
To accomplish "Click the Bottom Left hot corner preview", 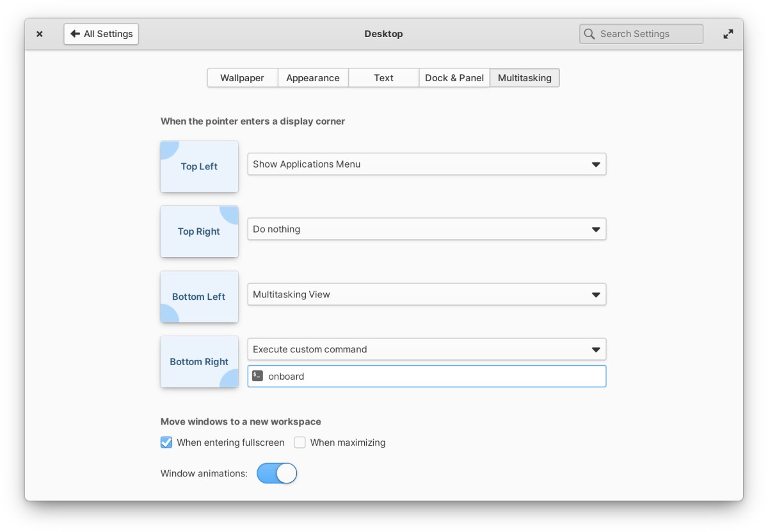I will tap(199, 296).
